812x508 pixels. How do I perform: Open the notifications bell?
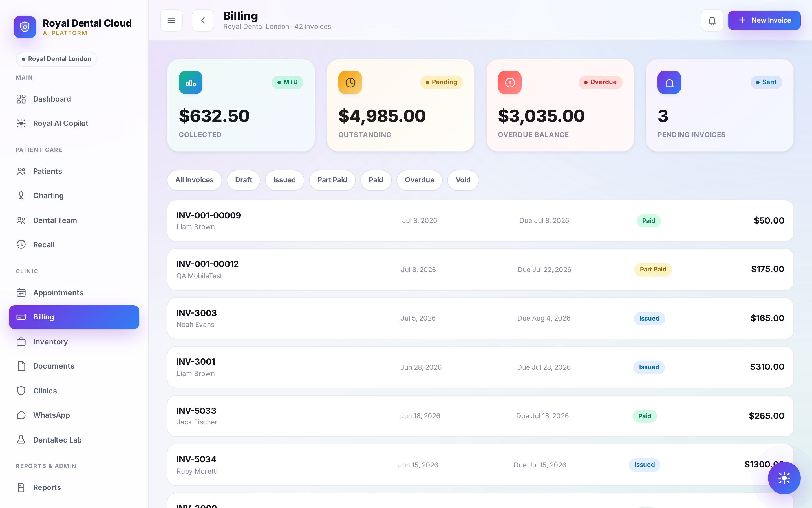(x=712, y=21)
